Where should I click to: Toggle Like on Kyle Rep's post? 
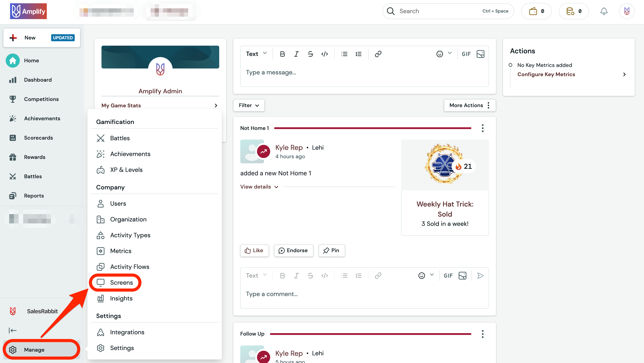[254, 250]
